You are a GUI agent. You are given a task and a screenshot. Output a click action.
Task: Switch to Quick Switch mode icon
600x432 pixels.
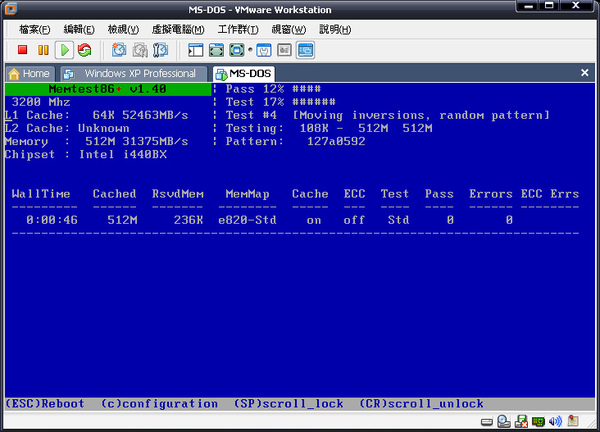tap(216, 50)
